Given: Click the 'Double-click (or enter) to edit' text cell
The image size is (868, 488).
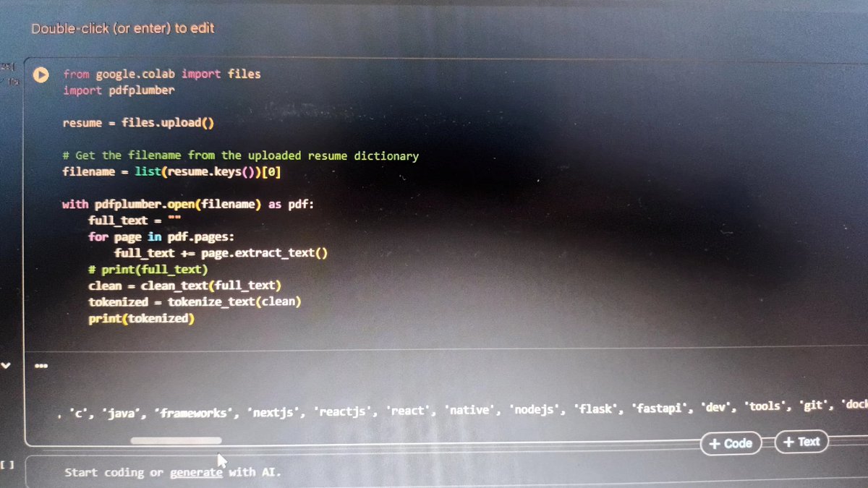Looking at the screenshot, I should point(123,29).
